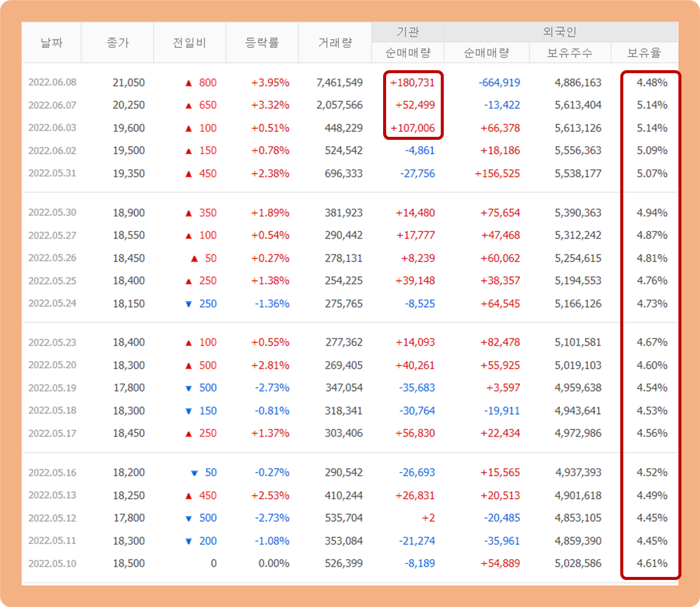Select the date 2022.05.24

[x=52, y=303]
